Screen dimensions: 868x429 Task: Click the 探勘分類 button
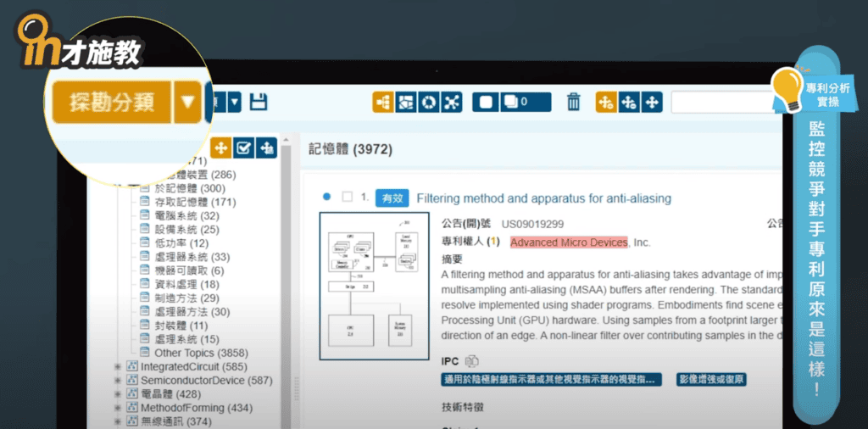tap(112, 103)
